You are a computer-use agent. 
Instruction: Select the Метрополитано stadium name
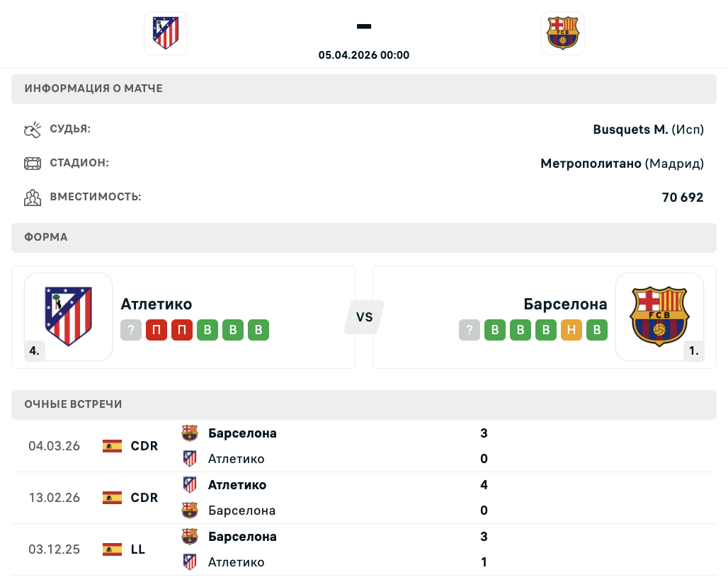coord(591,164)
